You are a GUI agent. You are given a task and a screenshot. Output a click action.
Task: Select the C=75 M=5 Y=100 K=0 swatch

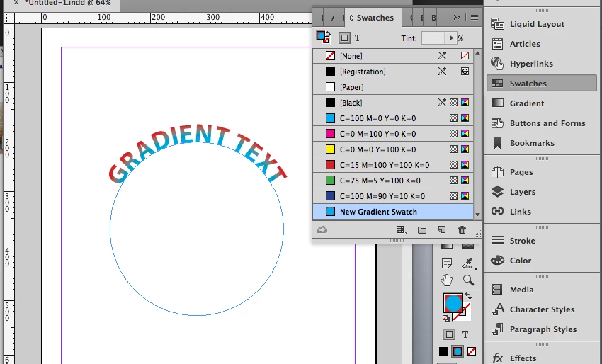click(393, 181)
